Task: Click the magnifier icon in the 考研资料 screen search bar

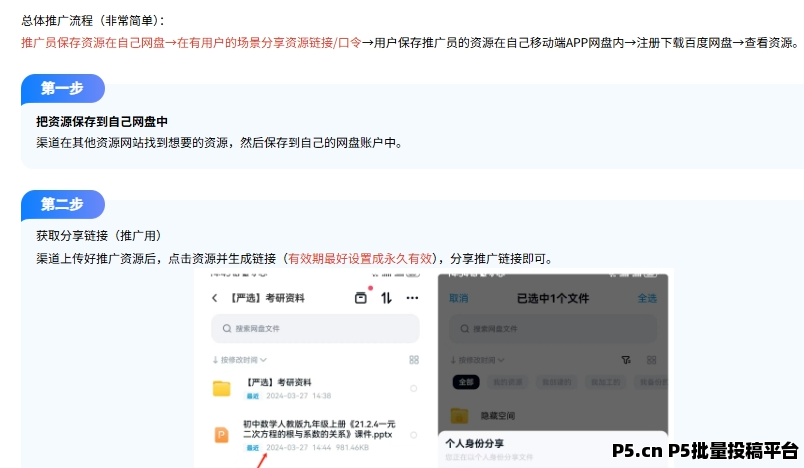Action: tap(227, 329)
